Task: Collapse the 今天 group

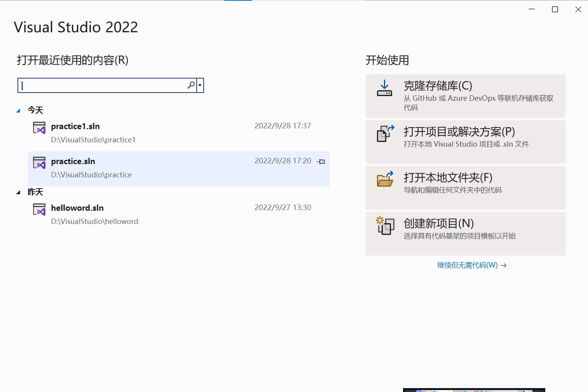Action: click(18, 111)
